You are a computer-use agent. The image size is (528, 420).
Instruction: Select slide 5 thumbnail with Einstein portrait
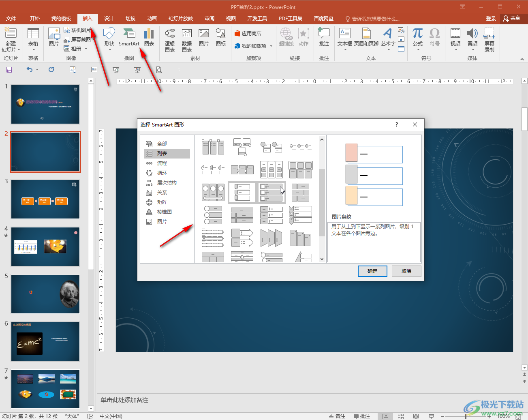(45, 294)
